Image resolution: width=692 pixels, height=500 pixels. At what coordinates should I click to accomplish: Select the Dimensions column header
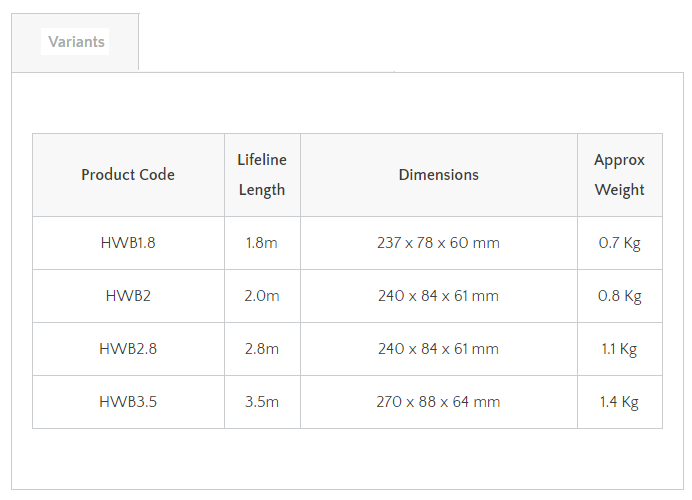[438, 175]
